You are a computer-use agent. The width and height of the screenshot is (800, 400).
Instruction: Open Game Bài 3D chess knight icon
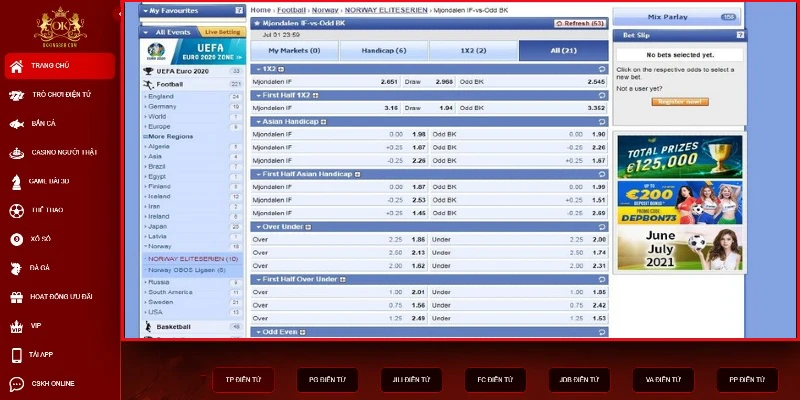click(x=17, y=182)
